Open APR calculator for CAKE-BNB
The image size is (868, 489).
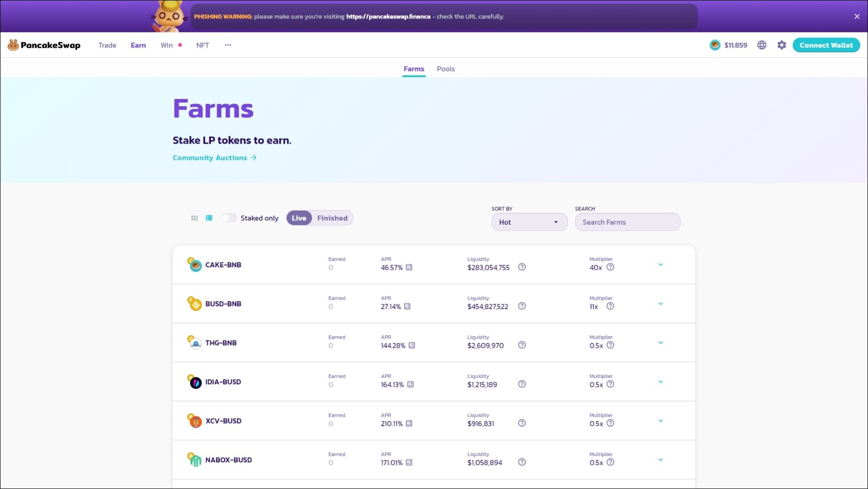(409, 268)
